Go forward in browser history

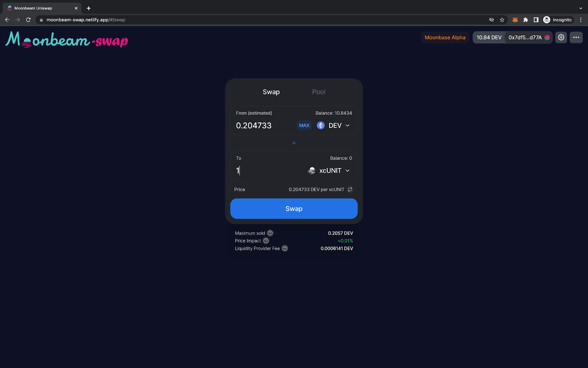click(x=18, y=20)
